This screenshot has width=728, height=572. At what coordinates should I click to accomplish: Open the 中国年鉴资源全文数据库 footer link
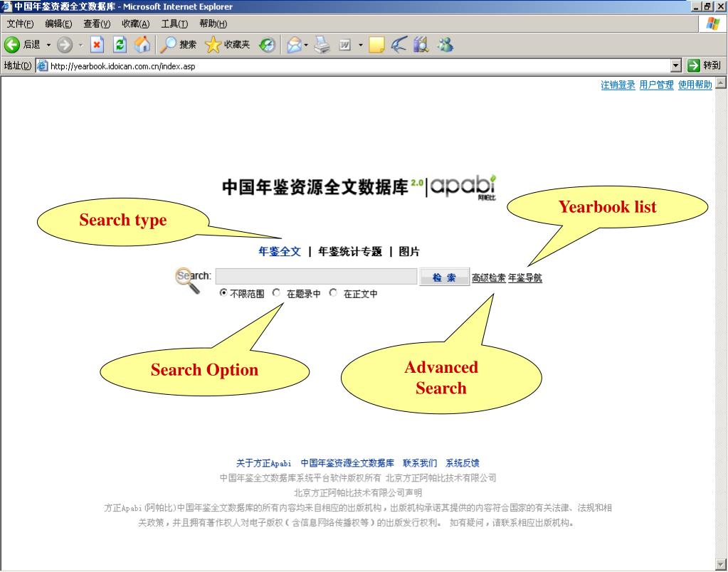point(347,463)
